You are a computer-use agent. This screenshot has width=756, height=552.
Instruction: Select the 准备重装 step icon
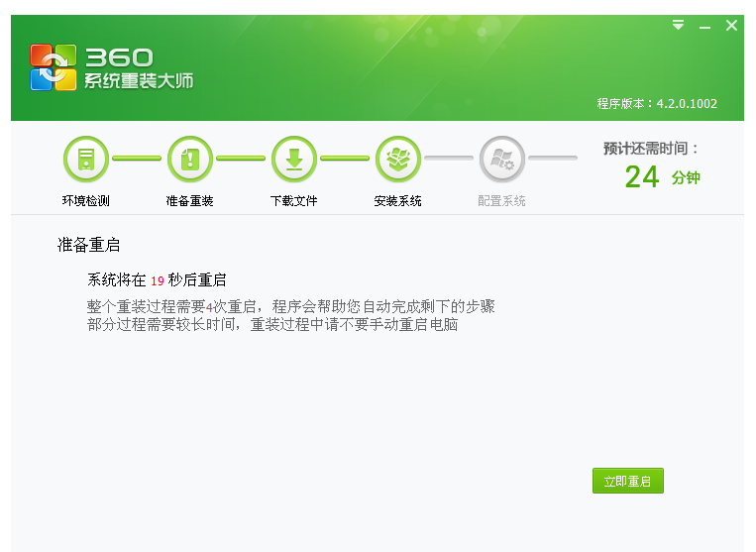pyautogui.click(x=190, y=159)
